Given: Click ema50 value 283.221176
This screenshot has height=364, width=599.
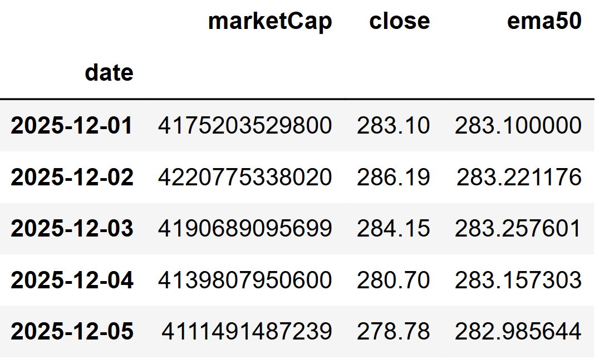Looking at the screenshot, I should coord(519,177).
